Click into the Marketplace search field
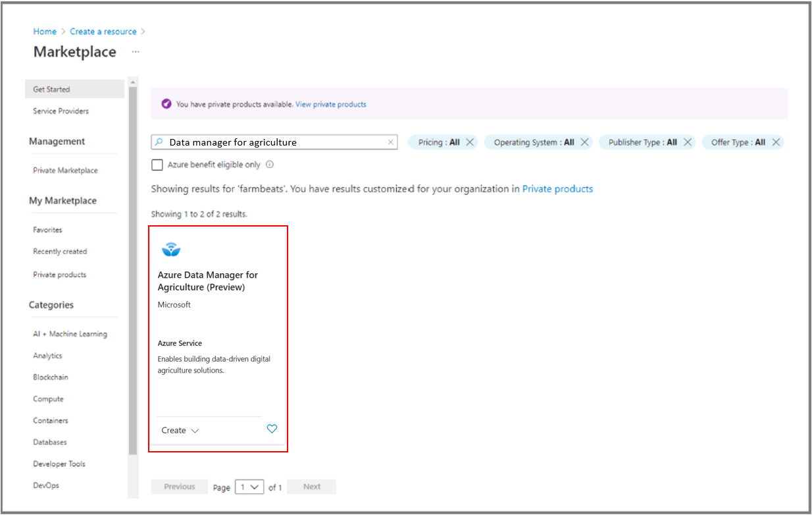This screenshot has height=515, width=812. pos(273,142)
